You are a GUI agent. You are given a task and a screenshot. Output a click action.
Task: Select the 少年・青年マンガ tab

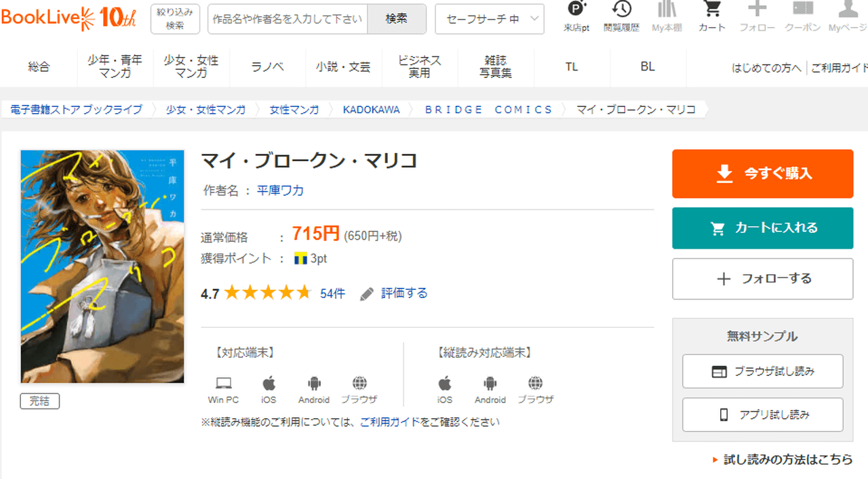click(x=115, y=66)
